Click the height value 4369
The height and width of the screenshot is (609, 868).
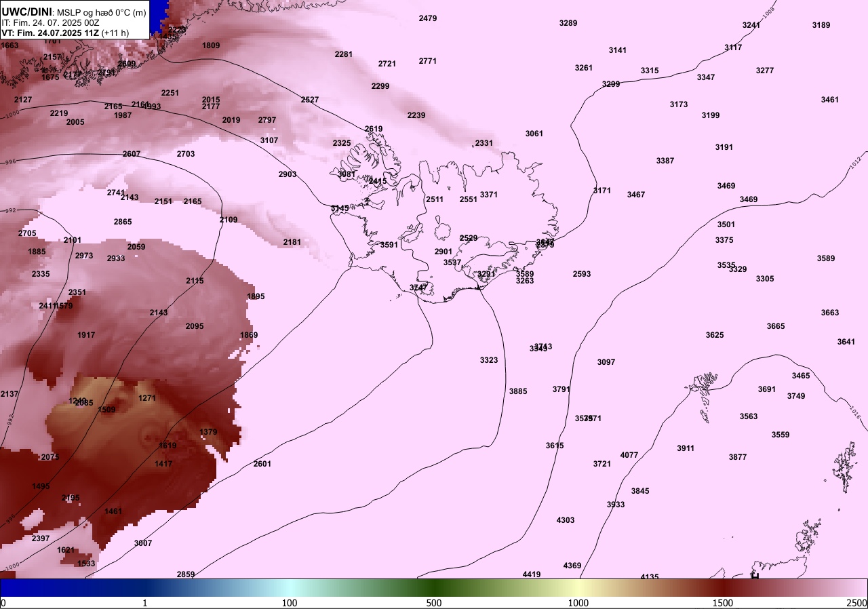572,566
